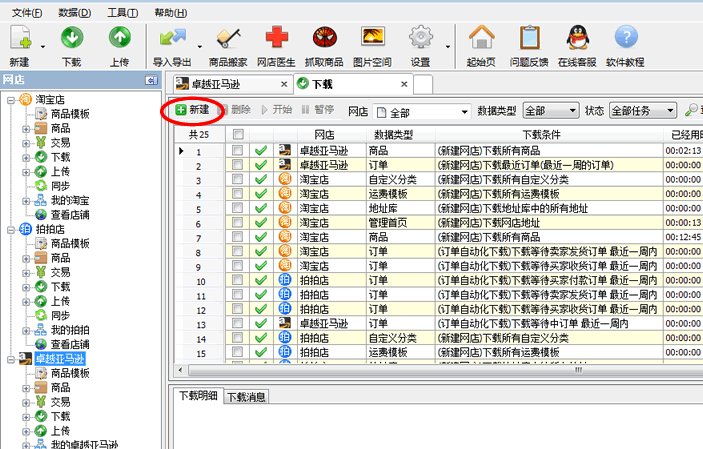This screenshot has width=703, height=449.
Task: Click the 开始 button
Action: [277, 109]
